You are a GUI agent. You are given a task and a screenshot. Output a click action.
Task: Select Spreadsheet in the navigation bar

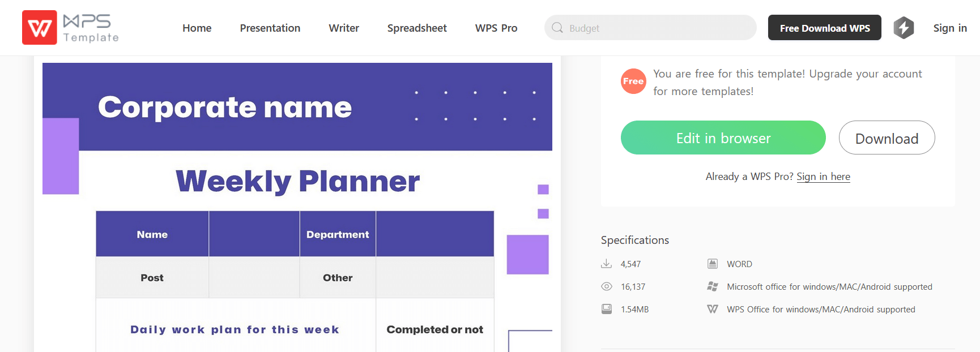tap(417, 28)
